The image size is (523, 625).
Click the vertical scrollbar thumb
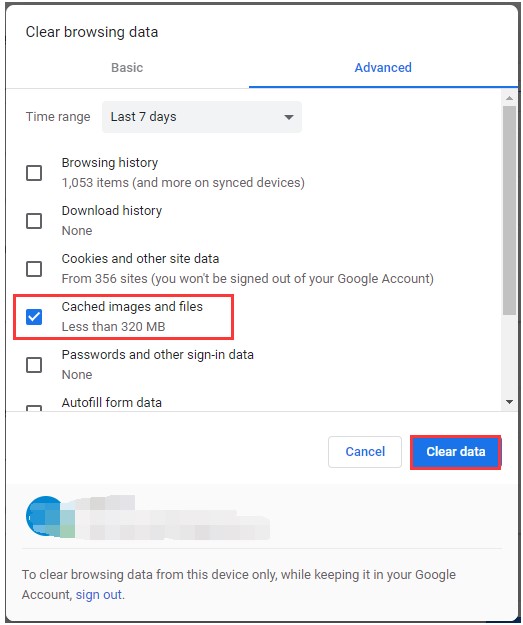click(509, 210)
